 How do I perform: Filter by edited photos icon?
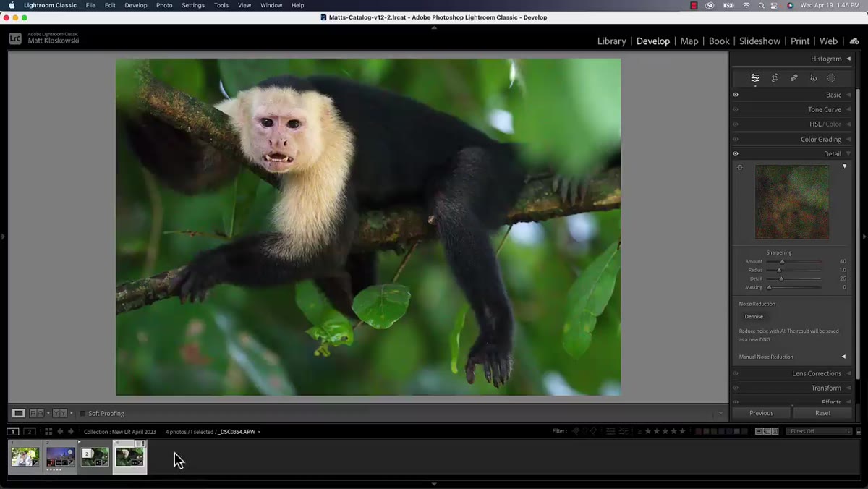(x=610, y=431)
